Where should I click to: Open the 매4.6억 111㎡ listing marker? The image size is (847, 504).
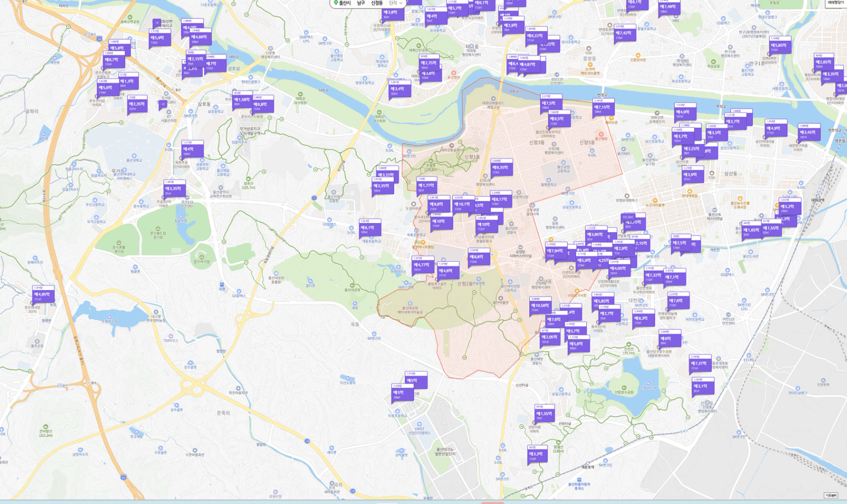point(447,271)
